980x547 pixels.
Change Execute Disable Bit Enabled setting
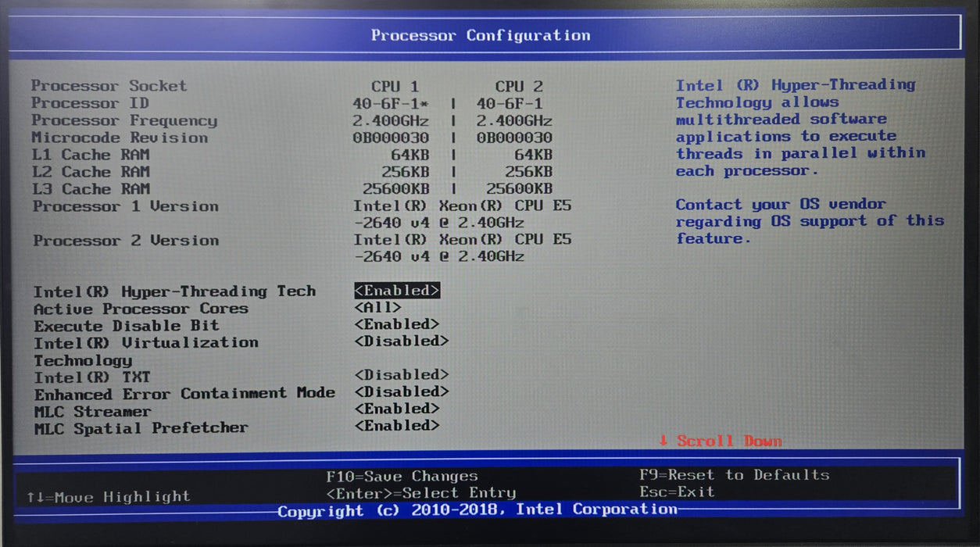pos(397,324)
